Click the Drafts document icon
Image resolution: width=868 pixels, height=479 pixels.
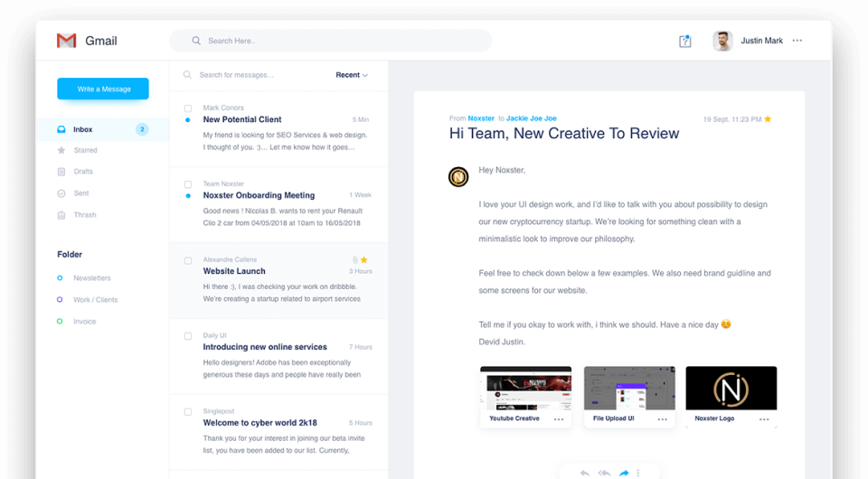point(61,172)
